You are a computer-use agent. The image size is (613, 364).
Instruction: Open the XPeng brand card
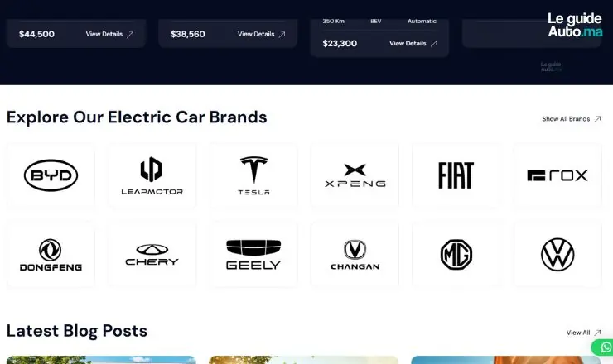tap(355, 175)
